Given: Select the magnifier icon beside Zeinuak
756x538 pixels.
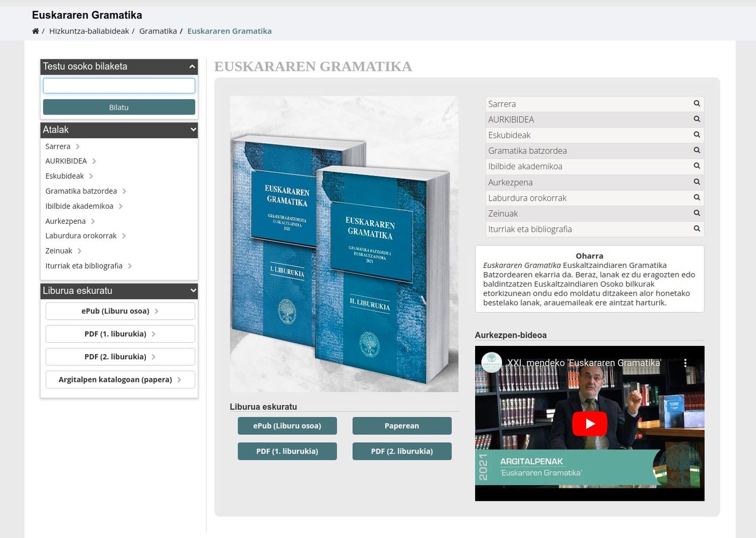Looking at the screenshot, I should [697, 213].
